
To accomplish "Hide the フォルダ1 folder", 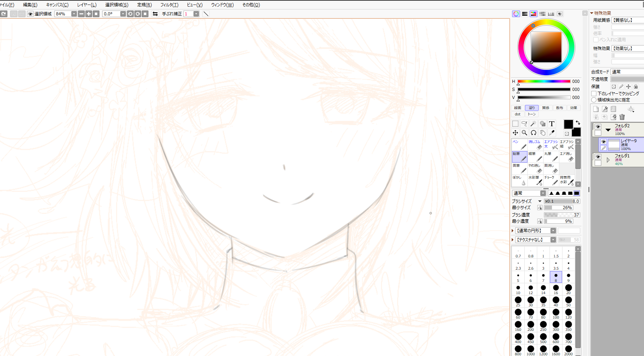I will coord(598,157).
